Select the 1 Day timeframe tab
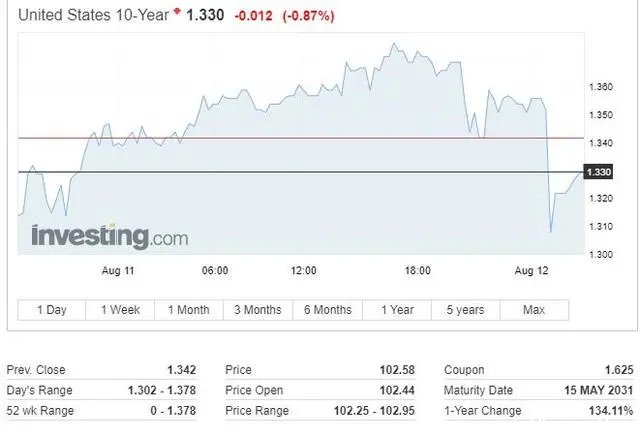Image resolution: width=640 pixels, height=437 pixels. pyautogui.click(x=52, y=310)
